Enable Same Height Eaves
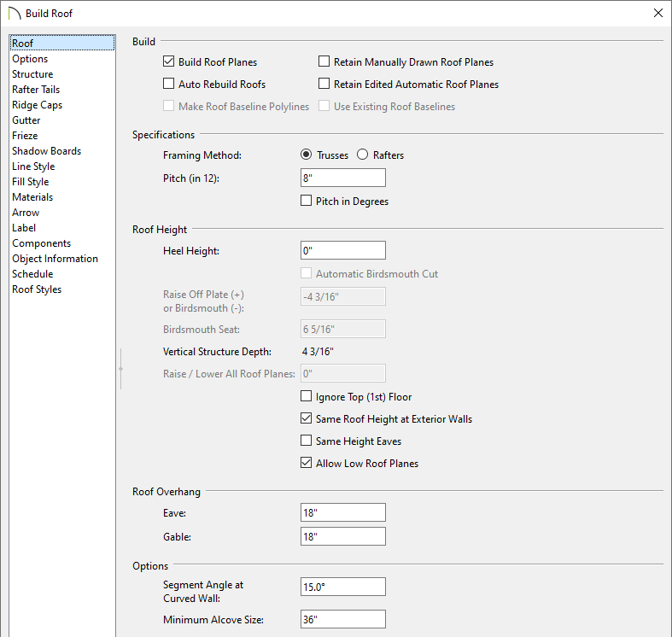Screen dimensions: 672x637 (x=306, y=441)
